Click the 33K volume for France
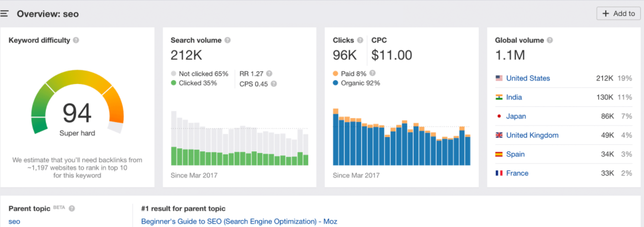Screen dimensions: 644x227 [607, 173]
